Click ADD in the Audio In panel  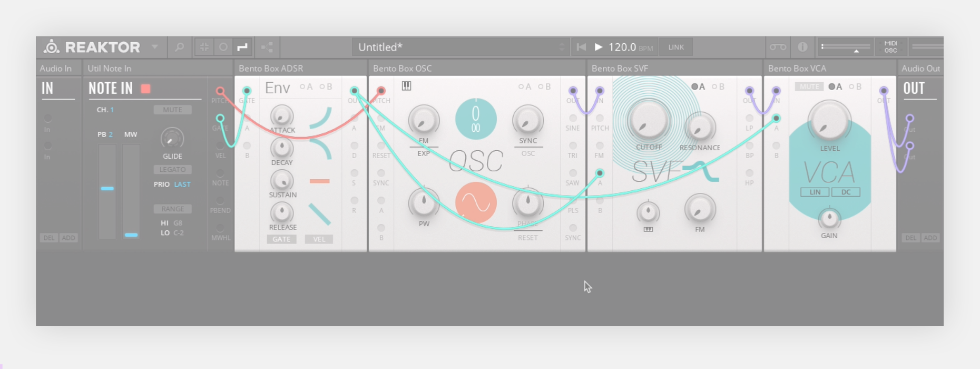[x=68, y=238]
